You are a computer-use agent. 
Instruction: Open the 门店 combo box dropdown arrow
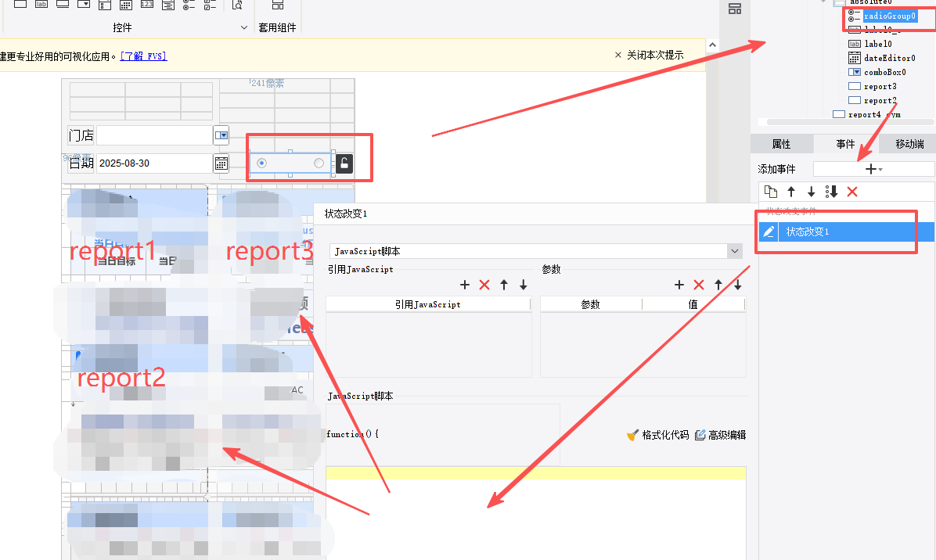pyautogui.click(x=221, y=135)
